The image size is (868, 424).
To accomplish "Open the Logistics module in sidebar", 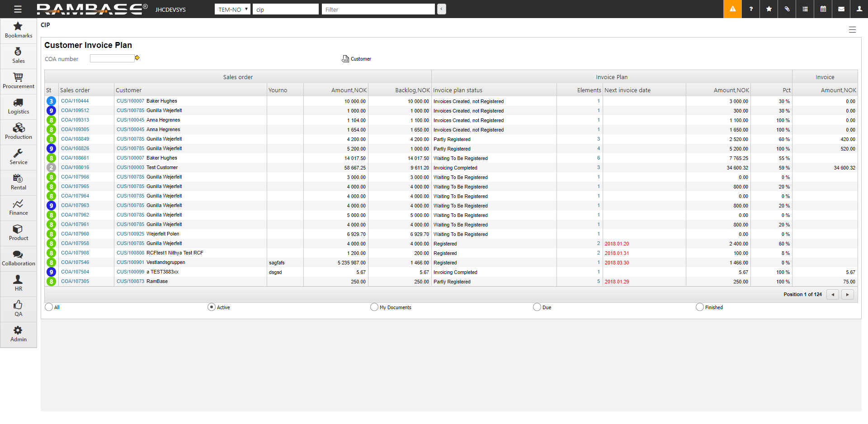I will tap(19, 107).
